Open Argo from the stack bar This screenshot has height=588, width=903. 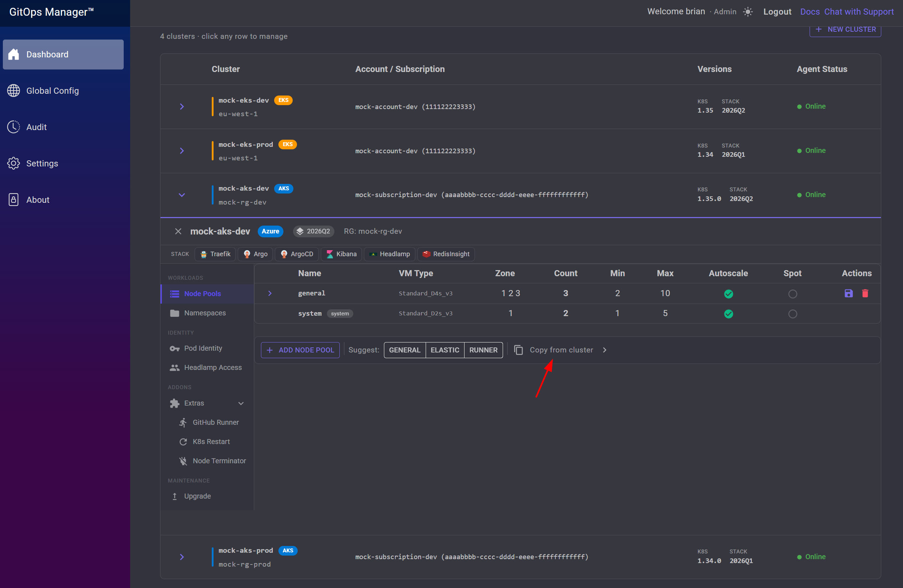click(255, 254)
